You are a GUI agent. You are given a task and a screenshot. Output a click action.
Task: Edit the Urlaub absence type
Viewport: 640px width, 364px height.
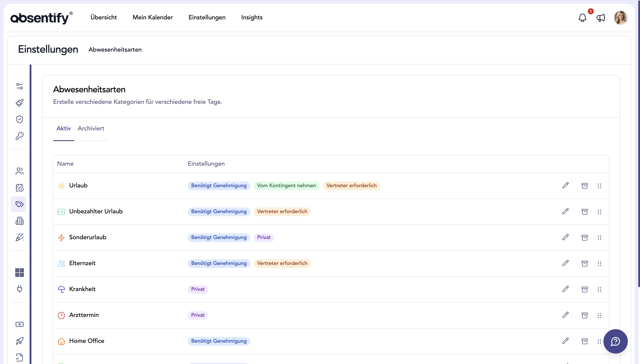pos(566,185)
